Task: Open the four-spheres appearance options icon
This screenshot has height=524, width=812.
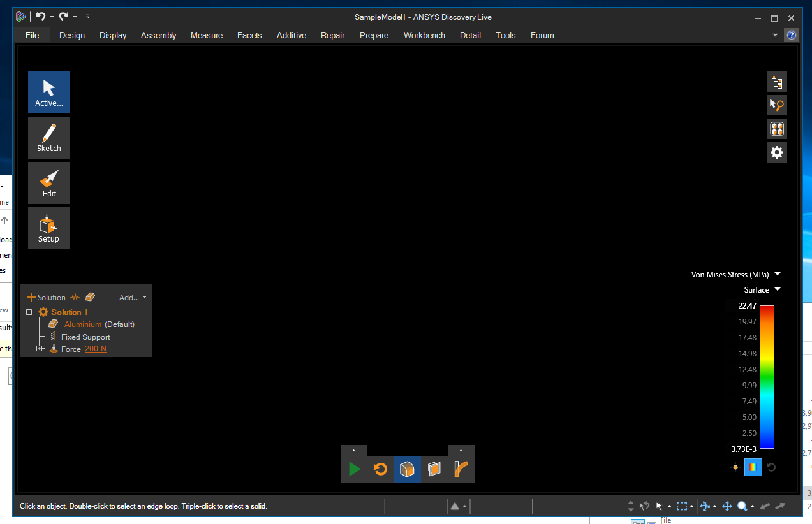Action: [x=776, y=129]
